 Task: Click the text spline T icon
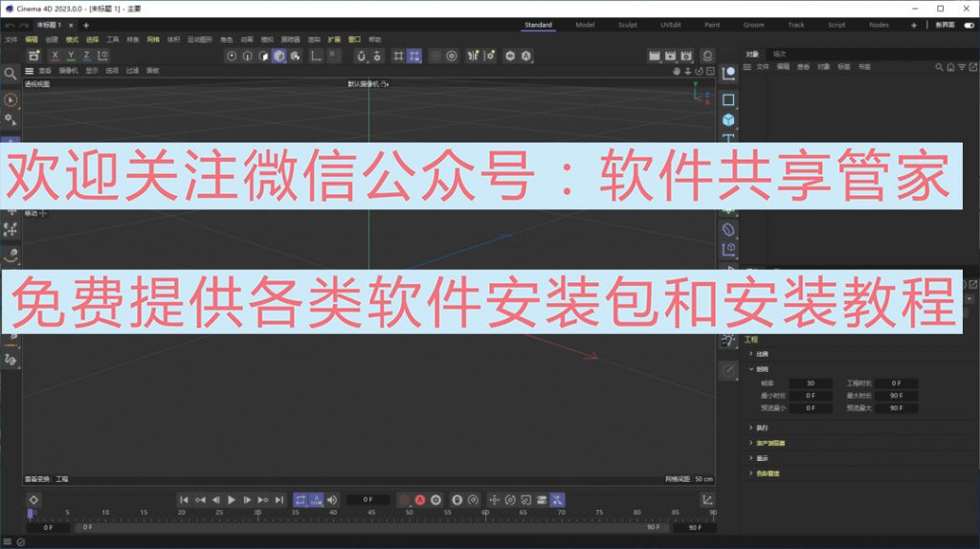[x=728, y=138]
